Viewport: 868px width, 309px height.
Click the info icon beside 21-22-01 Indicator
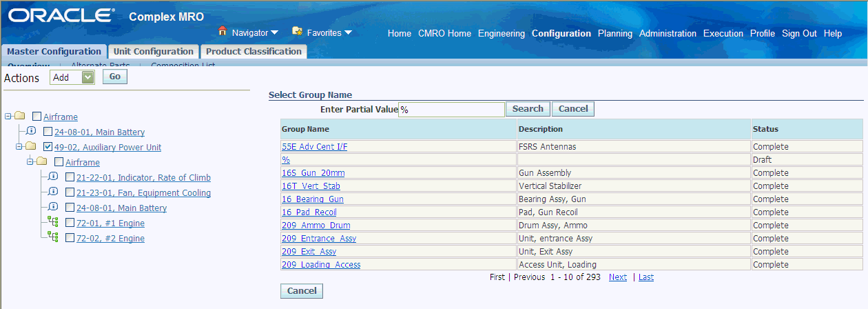pyautogui.click(x=54, y=177)
